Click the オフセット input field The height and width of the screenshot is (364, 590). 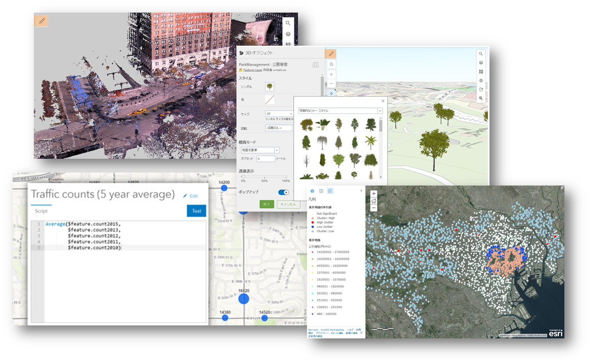pos(266,159)
